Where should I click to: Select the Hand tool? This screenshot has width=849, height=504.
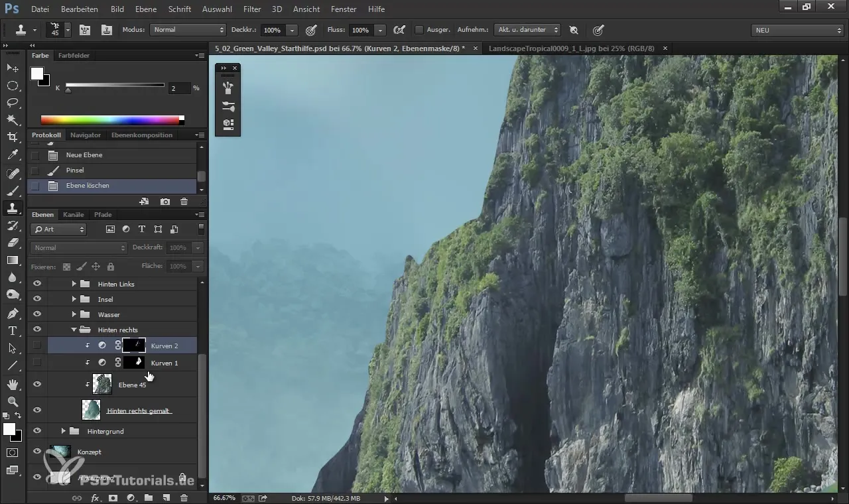(12, 384)
